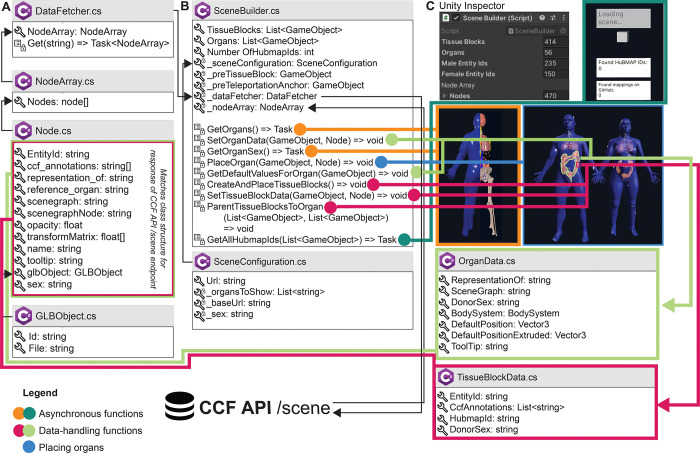Click the C# icon beside SceneConfiguration.cs
Viewport: 700px width, 453px height.
pos(202,262)
